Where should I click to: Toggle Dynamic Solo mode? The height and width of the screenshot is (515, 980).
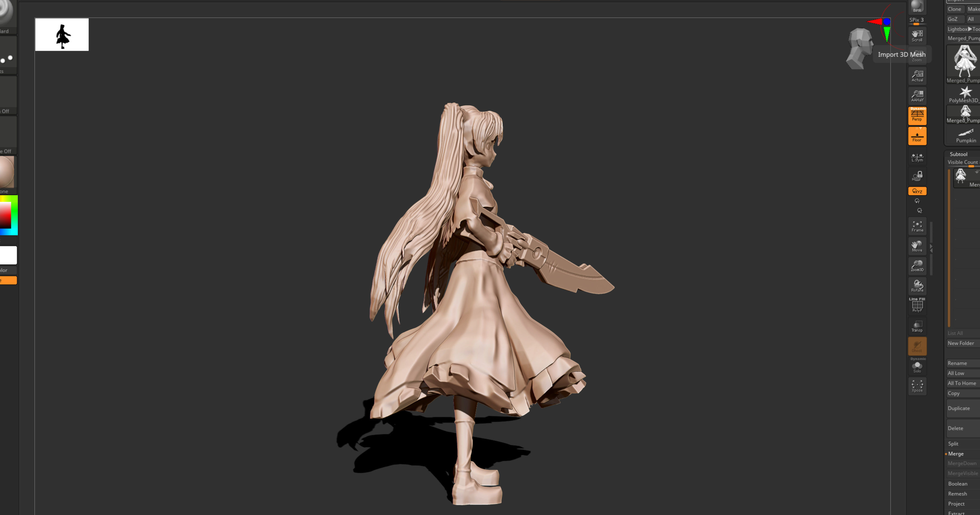tap(917, 366)
